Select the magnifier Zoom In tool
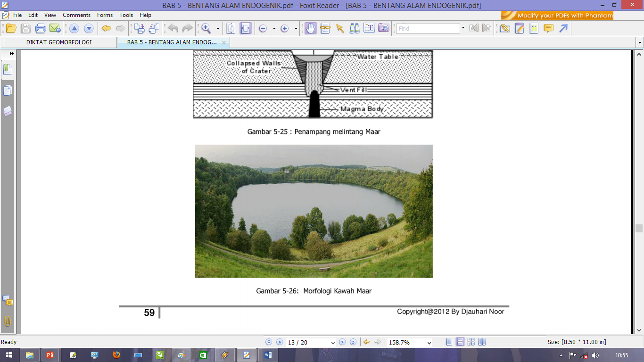This screenshot has width=644, height=362. (206, 28)
